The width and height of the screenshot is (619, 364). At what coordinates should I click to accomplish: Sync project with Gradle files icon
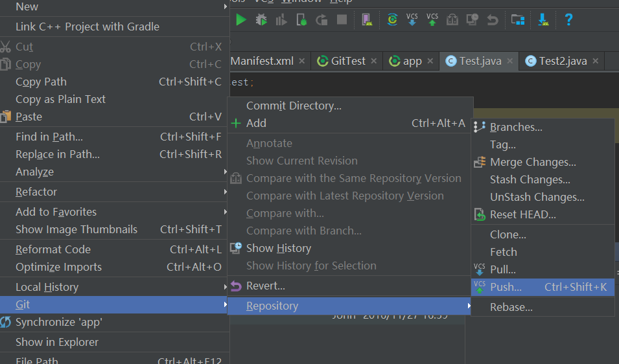tap(392, 19)
